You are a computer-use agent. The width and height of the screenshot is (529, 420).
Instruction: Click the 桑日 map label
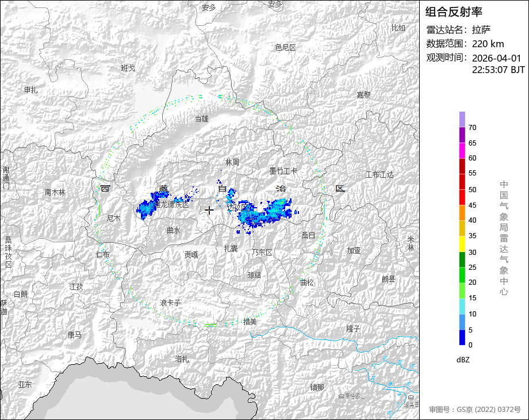pyautogui.click(x=308, y=235)
